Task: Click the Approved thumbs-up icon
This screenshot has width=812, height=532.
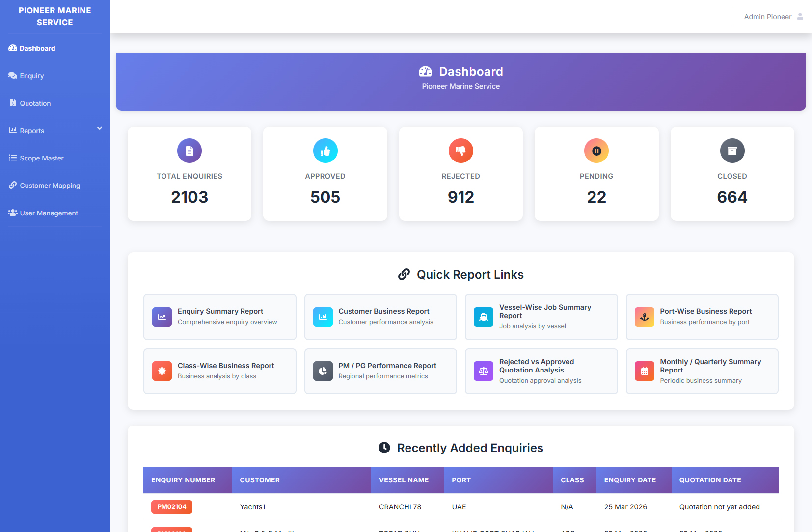Action: coord(325,151)
